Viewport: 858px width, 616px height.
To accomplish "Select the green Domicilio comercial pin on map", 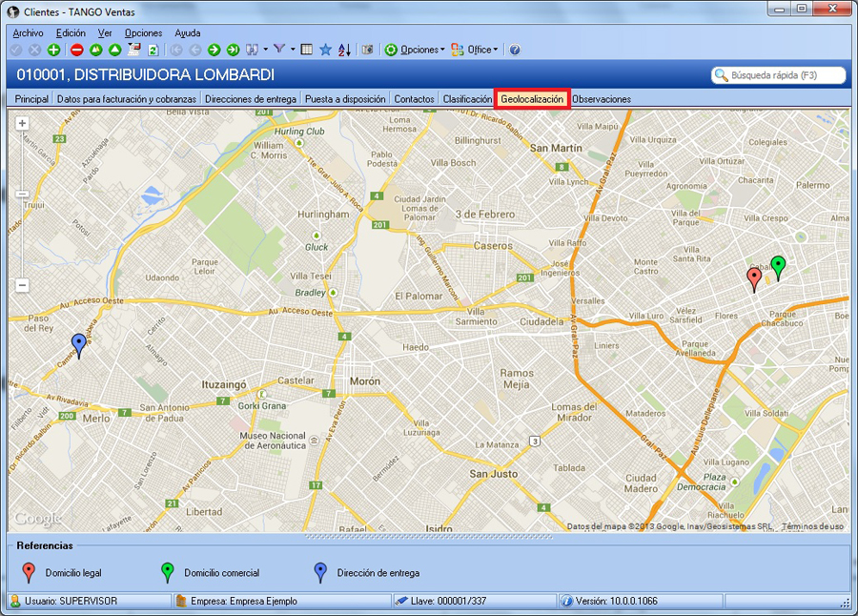I will [778, 268].
